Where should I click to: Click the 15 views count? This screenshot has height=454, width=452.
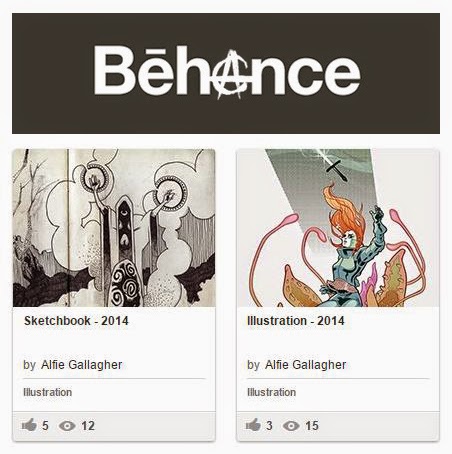[x=312, y=426]
